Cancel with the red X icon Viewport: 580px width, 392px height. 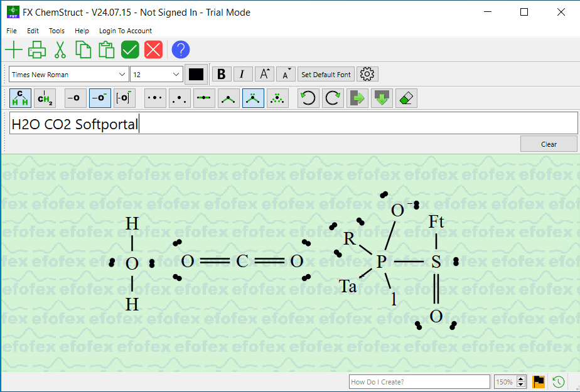pos(154,50)
